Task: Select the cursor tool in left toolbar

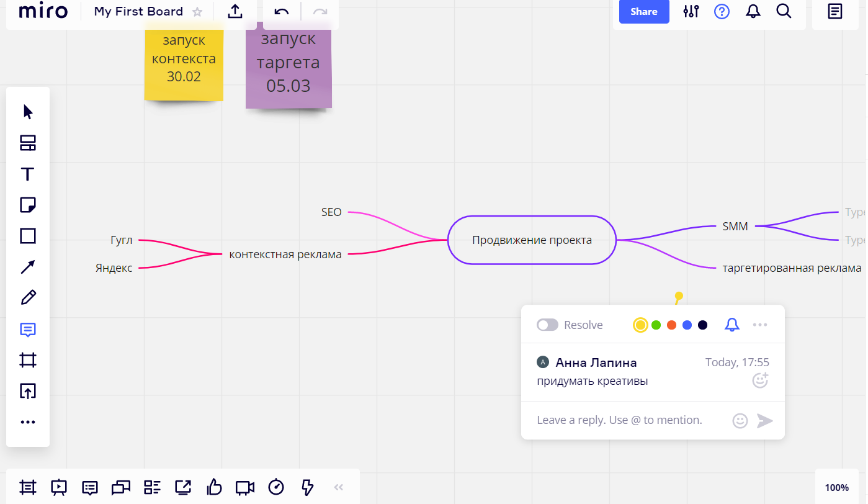Action: [28, 112]
